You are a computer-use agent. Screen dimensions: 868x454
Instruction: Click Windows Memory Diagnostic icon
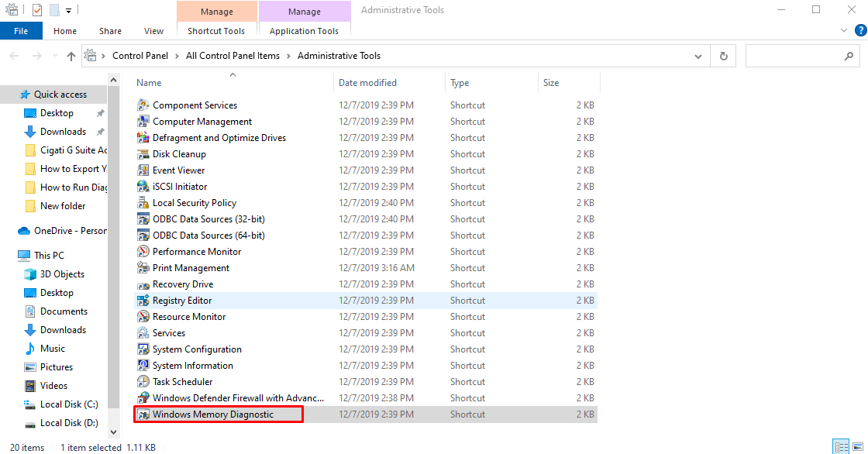coord(143,414)
